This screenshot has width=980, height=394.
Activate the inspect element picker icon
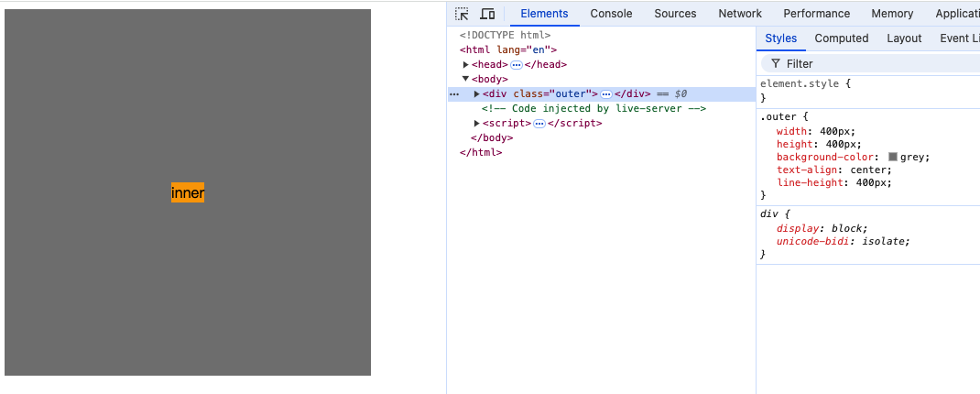coord(462,14)
